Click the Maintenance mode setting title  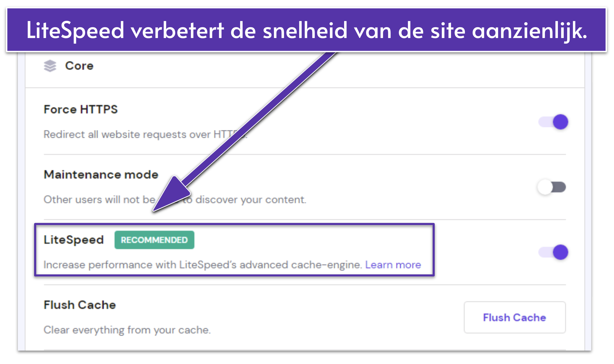coord(101,175)
